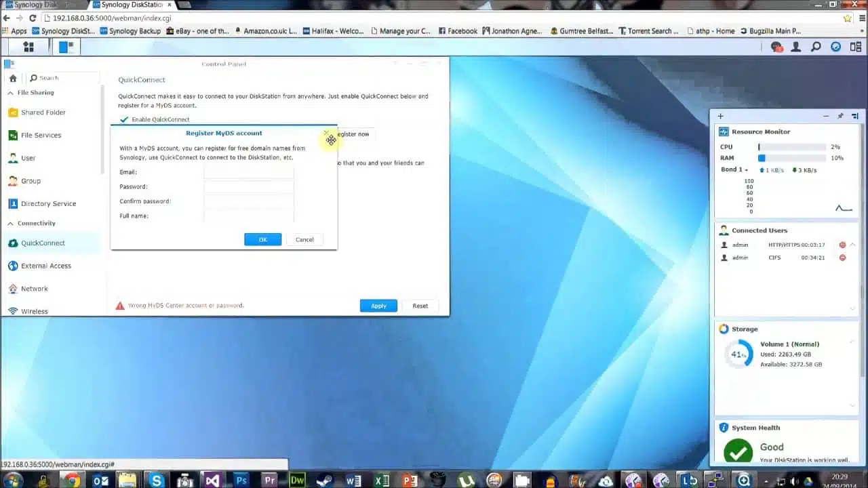
Task: Reload the browser page
Action: (33, 18)
